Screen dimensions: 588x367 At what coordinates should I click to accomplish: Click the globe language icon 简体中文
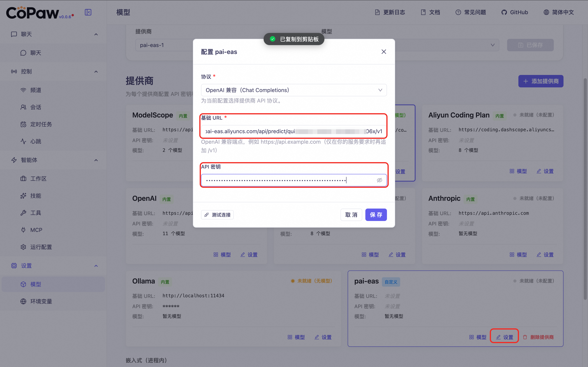546,12
